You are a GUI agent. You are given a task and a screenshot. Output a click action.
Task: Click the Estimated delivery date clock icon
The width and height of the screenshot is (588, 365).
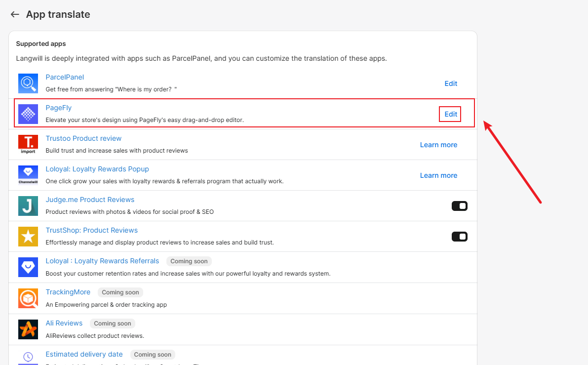pos(28,358)
